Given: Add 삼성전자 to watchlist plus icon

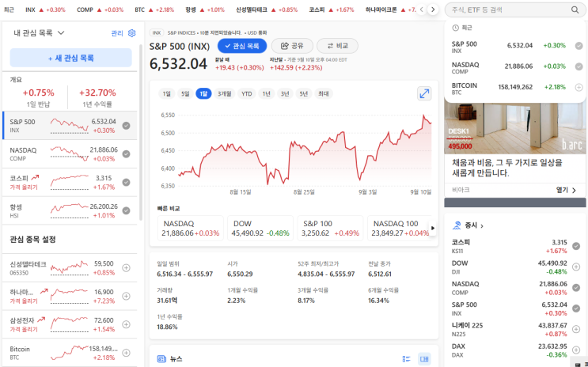Looking at the screenshot, I should tap(127, 324).
